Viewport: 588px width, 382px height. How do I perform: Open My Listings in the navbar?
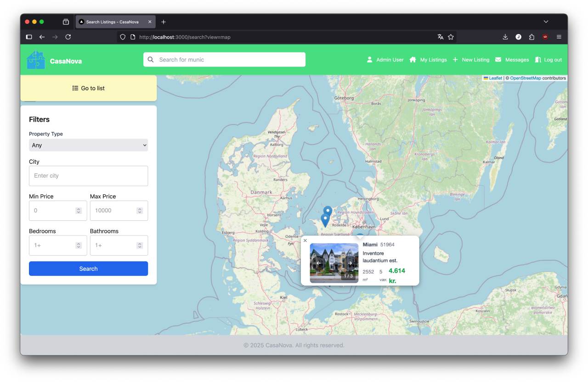[x=428, y=60]
